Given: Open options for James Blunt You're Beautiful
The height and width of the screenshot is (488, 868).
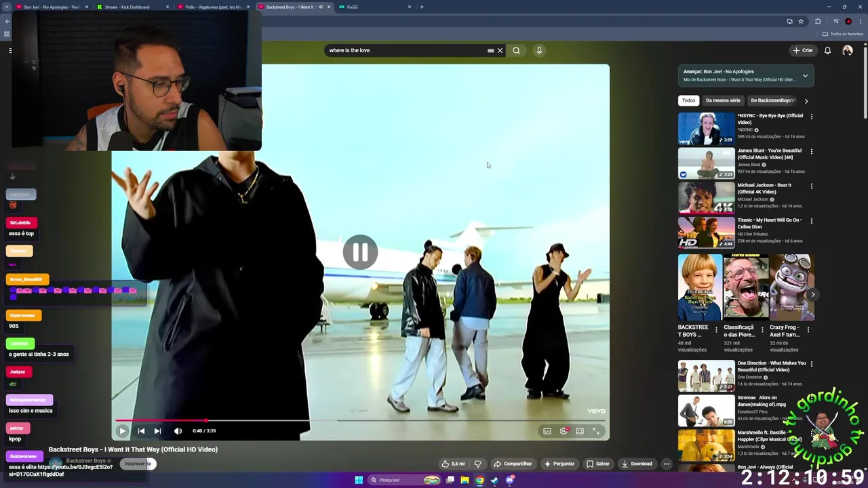Looking at the screenshot, I should (x=811, y=151).
